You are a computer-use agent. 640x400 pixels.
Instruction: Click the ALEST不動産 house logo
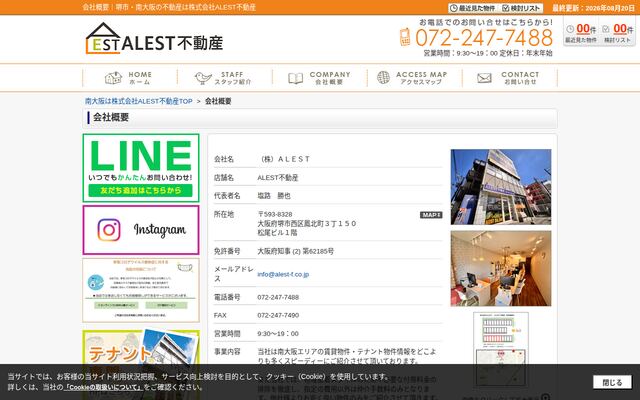154,39
